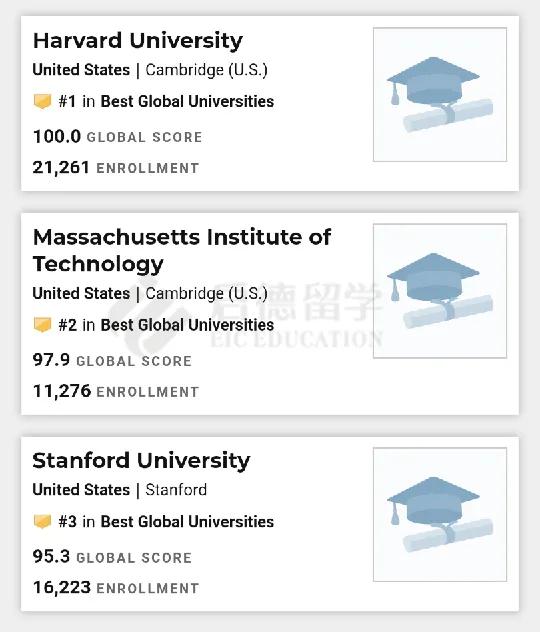The image size is (540, 632).
Task: Open the Massachusetts Institute of Technology title
Action: [x=182, y=250]
